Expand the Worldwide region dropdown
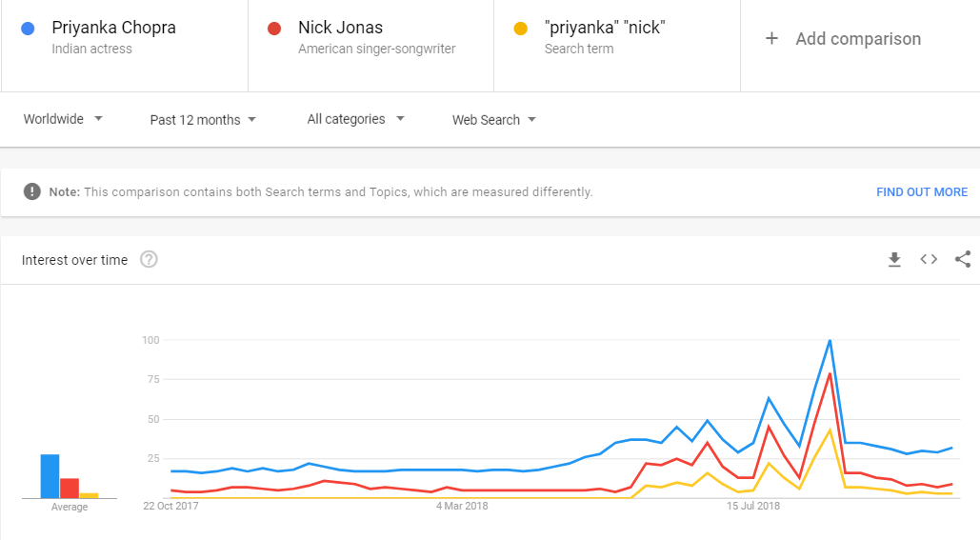This screenshot has height=540, width=980. pyautogui.click(x=63, y=120)
